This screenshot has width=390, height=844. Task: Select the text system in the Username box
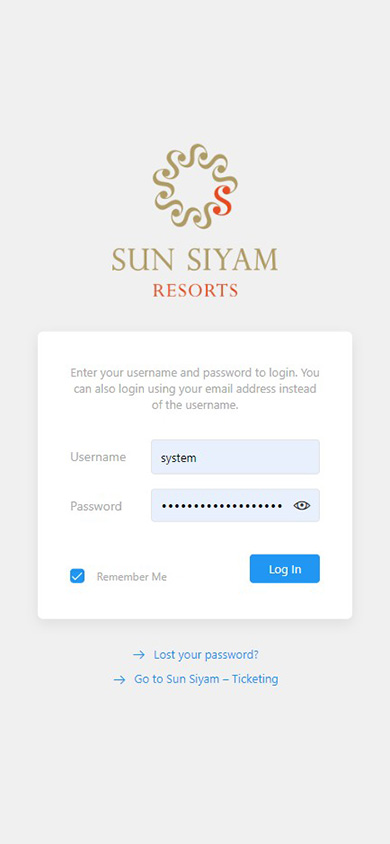point(179,459)
